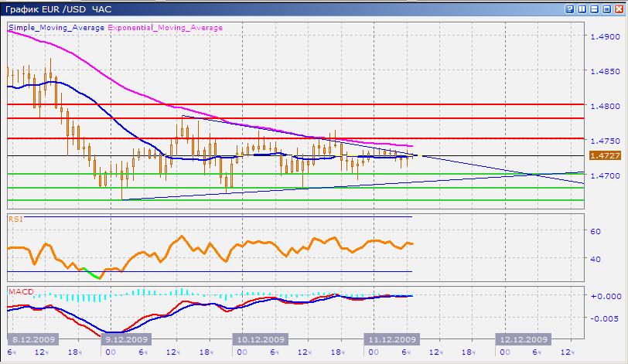628x364 pixels.
Task: Click the window title 'График EUR /USD ЧАС'
Action: [59, 9]
